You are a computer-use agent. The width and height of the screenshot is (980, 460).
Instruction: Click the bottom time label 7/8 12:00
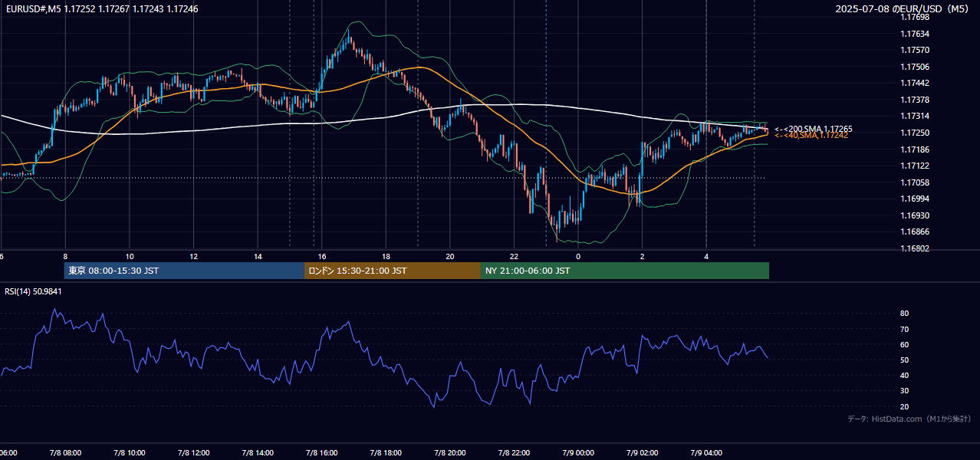193,453
